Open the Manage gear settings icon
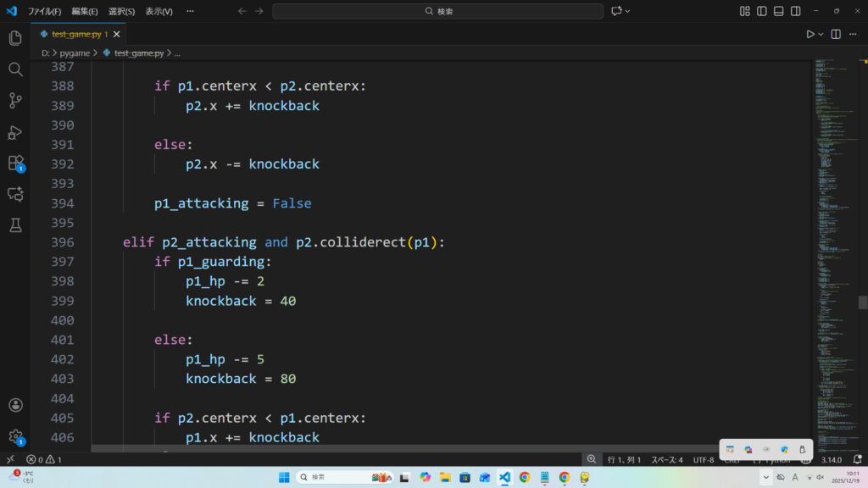The height and width of the screenshot is (488, 868). [x=15, y=436]
